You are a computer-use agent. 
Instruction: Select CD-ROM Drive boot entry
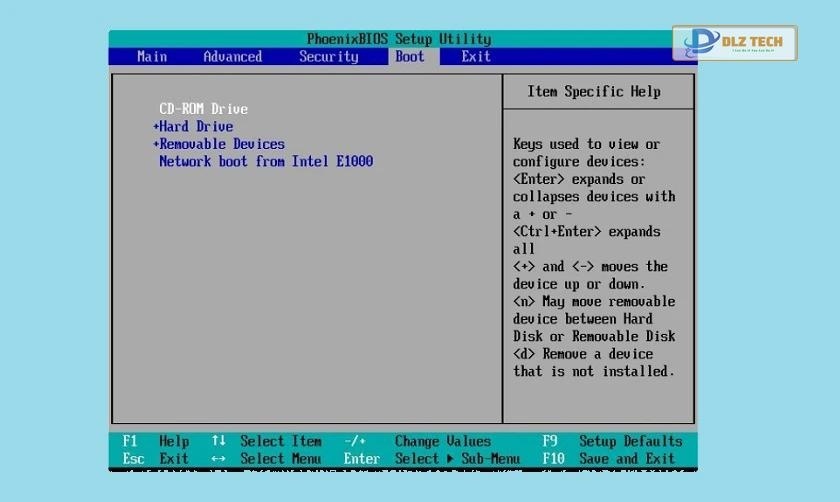click(x=203, y=109)
